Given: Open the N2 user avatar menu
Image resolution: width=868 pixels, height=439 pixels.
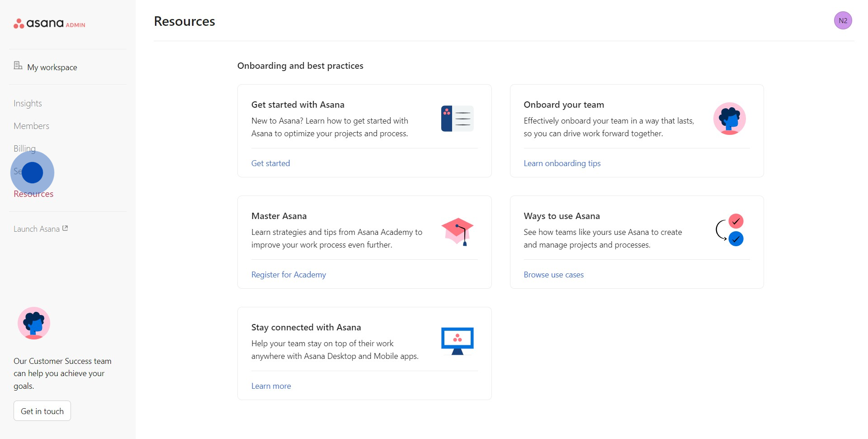Looking at the screenshot, I should pos(843,20).
